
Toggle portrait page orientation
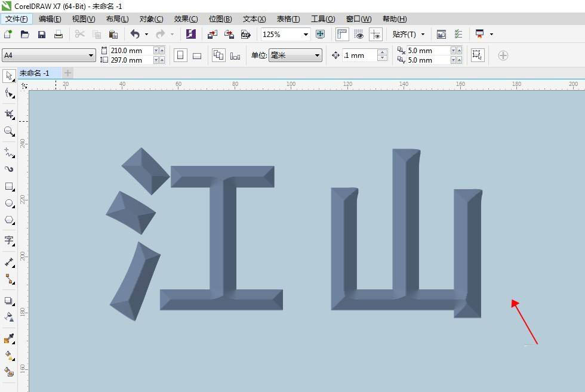[x=180, y=55]
